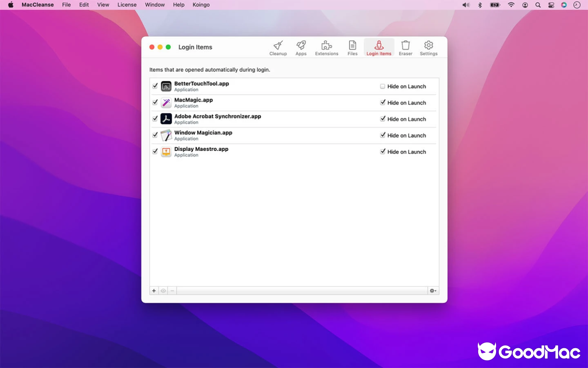The width and height of the screenshot is (588, 368).
Task: Disable Hide on Launch for MacMagic.app
Action: click(x=382, y=102)
